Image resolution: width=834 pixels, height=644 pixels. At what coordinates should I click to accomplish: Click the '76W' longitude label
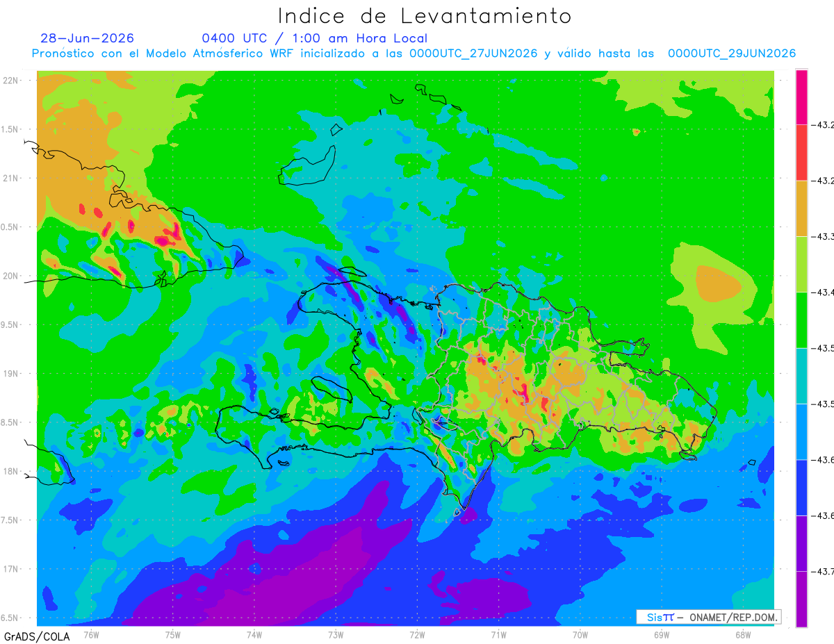click(91, 634)
